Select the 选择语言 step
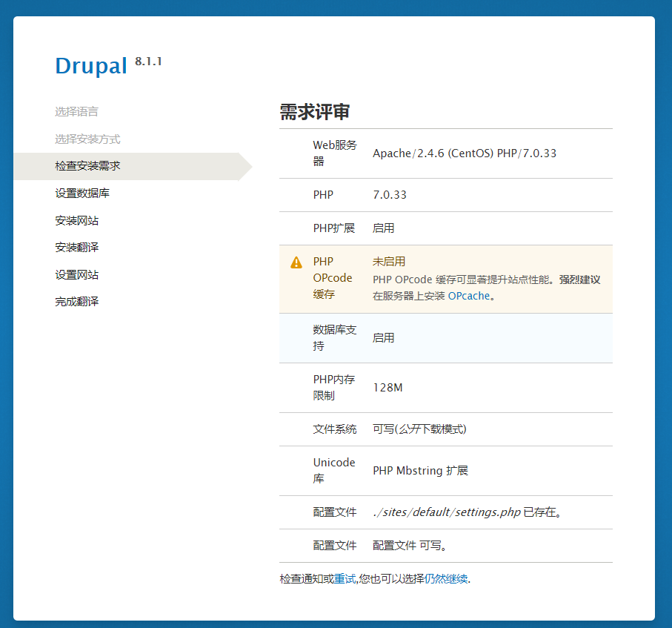Image resolution: width=672 pixels, height=628 pixels. click(x=77, y=111)
